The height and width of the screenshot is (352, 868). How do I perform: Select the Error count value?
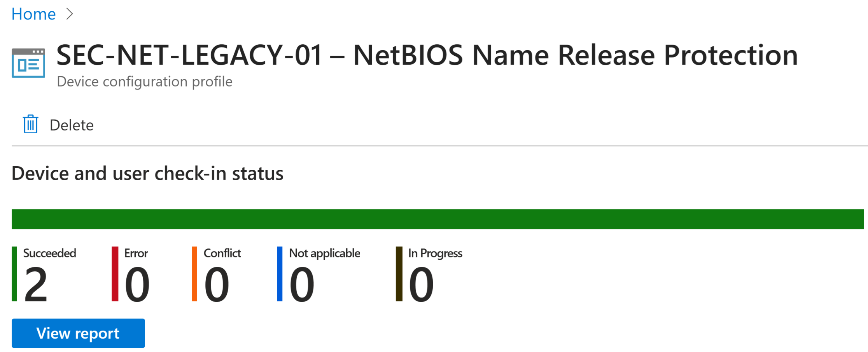137,285
